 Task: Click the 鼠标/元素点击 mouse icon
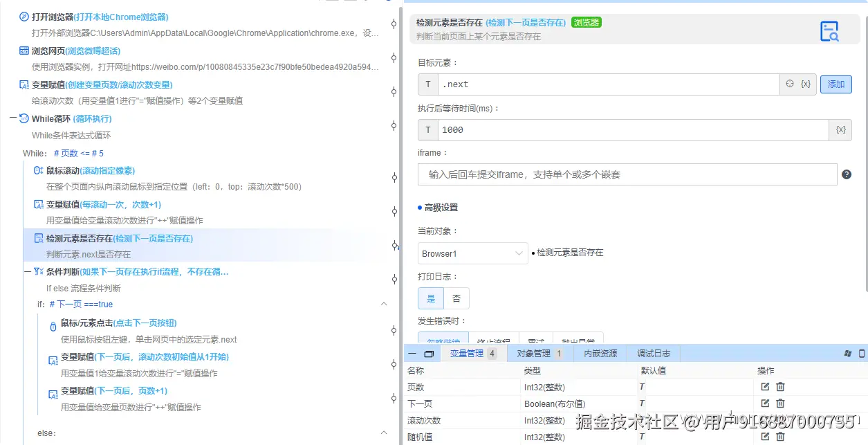pyautogui.click(x=53, y=327)
